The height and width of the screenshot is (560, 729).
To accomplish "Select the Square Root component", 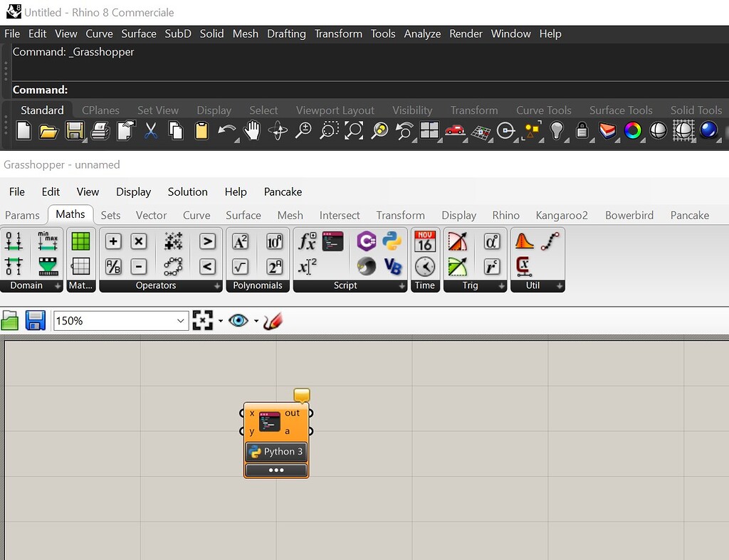I will [240, 267].
